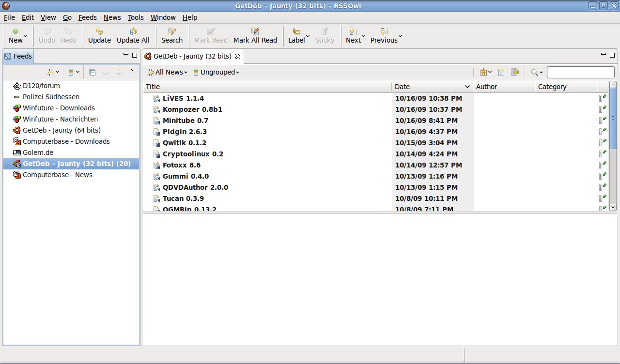Select the LiVES 1.1.4 news entry
The height and width of the screenshot is (364, 620).
point(183,98)
